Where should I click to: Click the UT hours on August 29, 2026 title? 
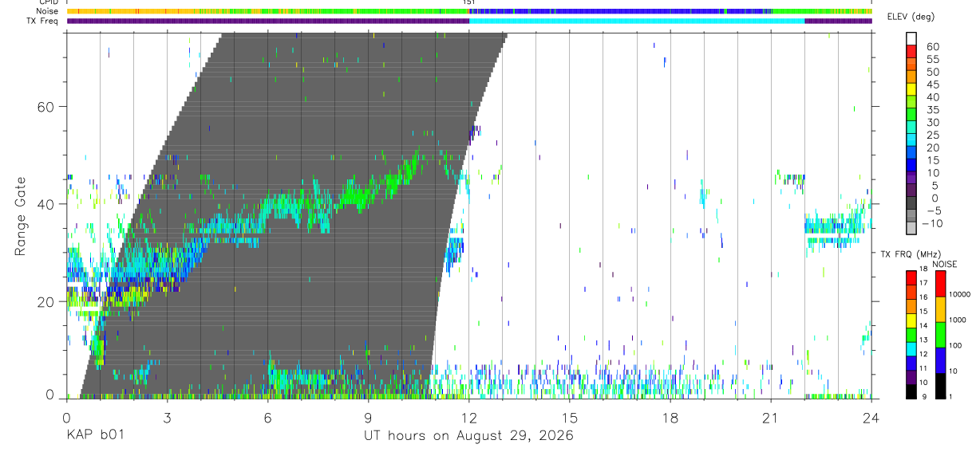(x=468, y=436)
